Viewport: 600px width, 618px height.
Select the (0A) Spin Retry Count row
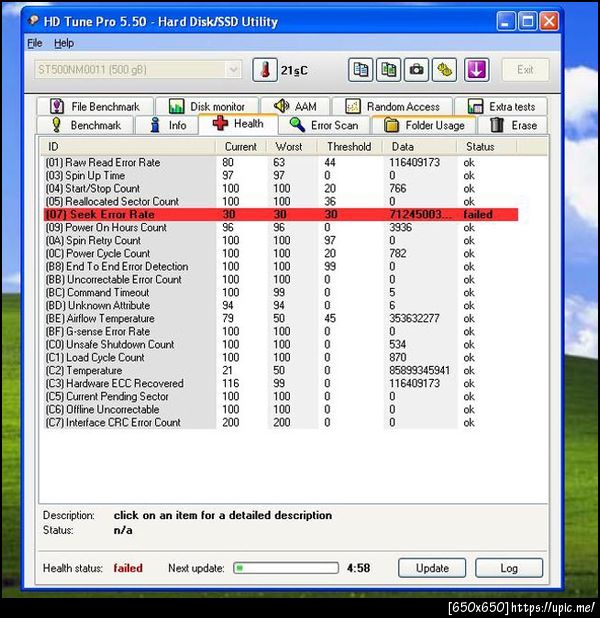point(281,240)
